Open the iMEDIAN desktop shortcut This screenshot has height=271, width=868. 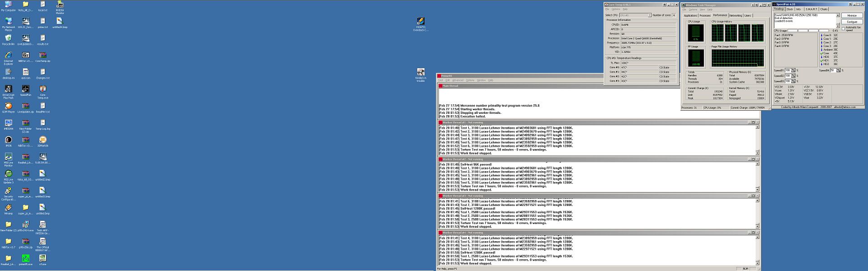pyautogui.click(x=8, y=125)
